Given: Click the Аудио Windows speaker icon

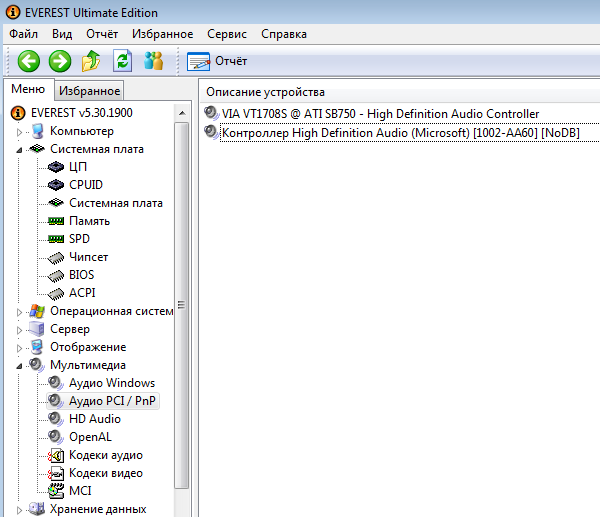Looking at the screenshot, I should [x=56, y=383].
